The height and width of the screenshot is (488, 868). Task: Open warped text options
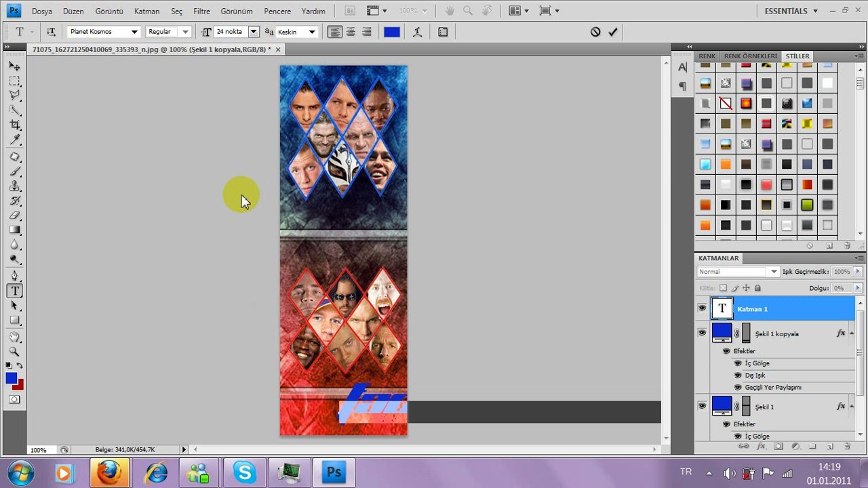pos(417,32)
